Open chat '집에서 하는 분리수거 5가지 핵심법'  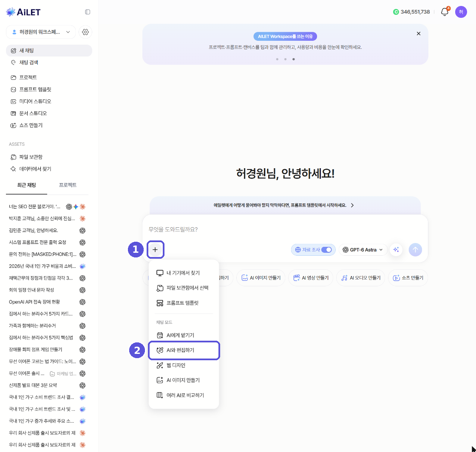pyautogui.click(x=47, y=338)
